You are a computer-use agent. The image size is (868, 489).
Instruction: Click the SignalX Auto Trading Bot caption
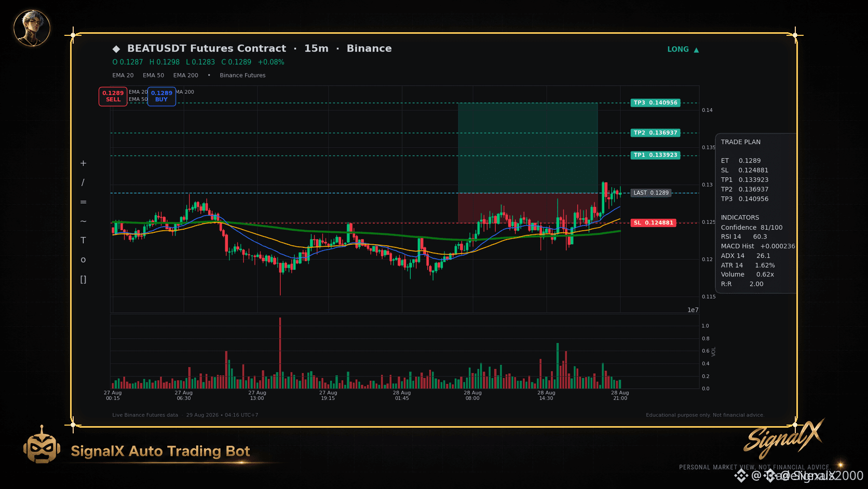pyautogui.click(x=160, y=451)
